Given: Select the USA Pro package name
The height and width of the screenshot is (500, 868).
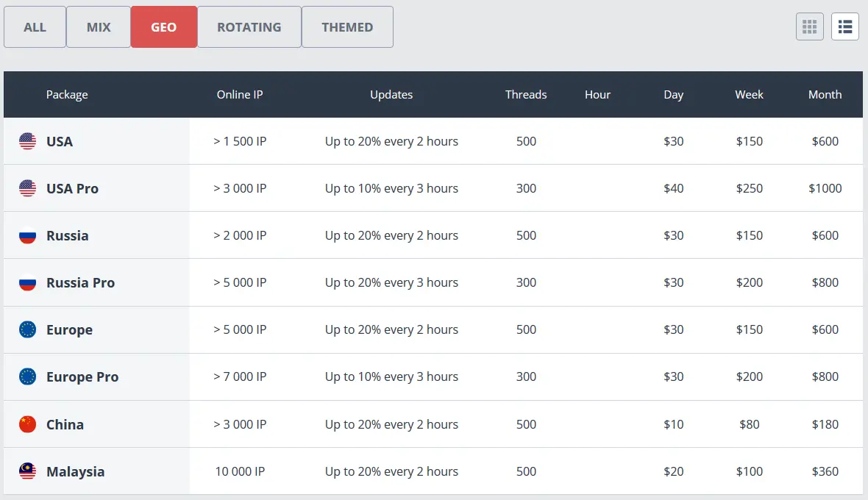Looking at the screenshot, I should tap(73, 189).
